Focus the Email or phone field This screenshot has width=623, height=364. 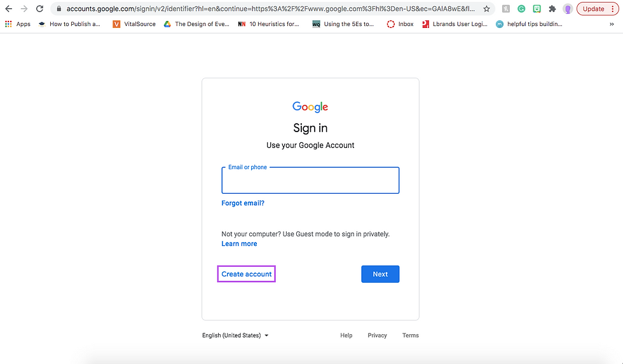click(310, 182)
